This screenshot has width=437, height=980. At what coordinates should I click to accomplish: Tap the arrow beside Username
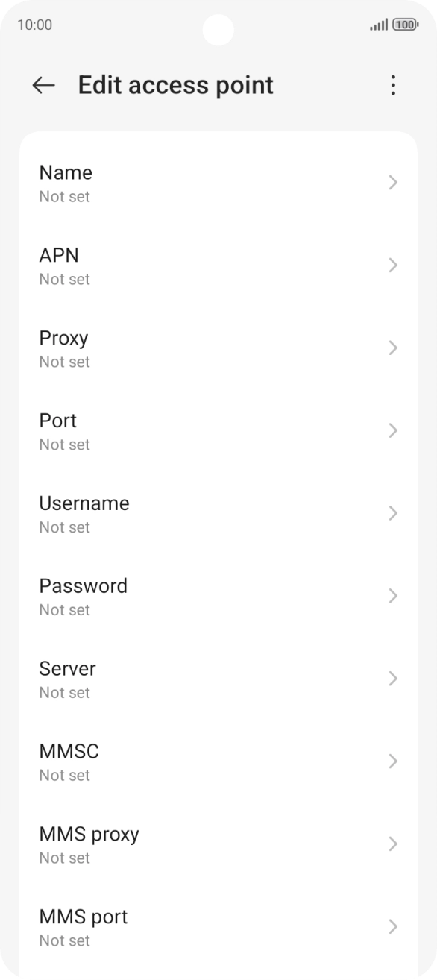(x=393, y=514)
